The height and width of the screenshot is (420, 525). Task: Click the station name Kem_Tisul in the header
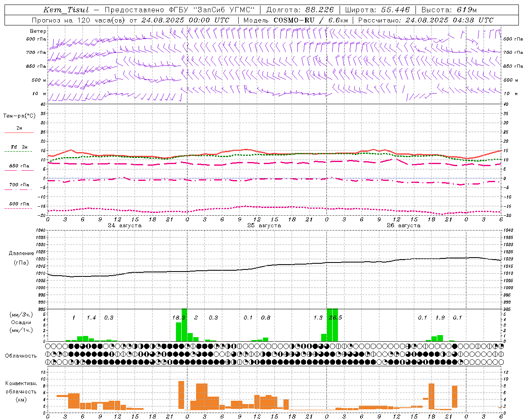coord(66,10)
